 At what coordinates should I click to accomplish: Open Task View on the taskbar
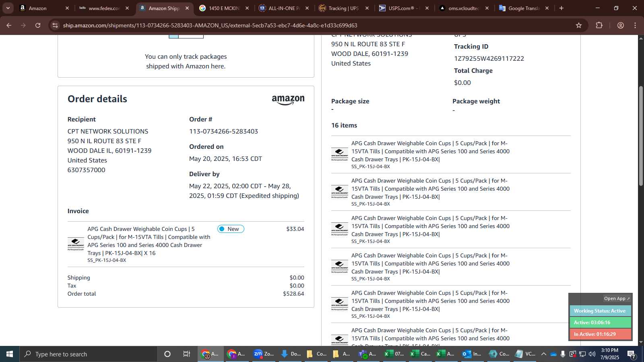[187, 354]
